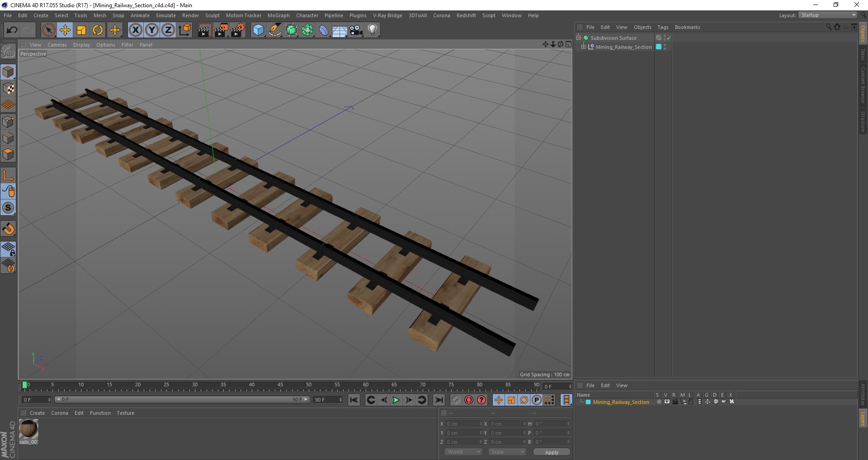The height and width of the screenshot is (460, 868).
Task: Activate the Rotate tool
Action: [x=98, y=30]
